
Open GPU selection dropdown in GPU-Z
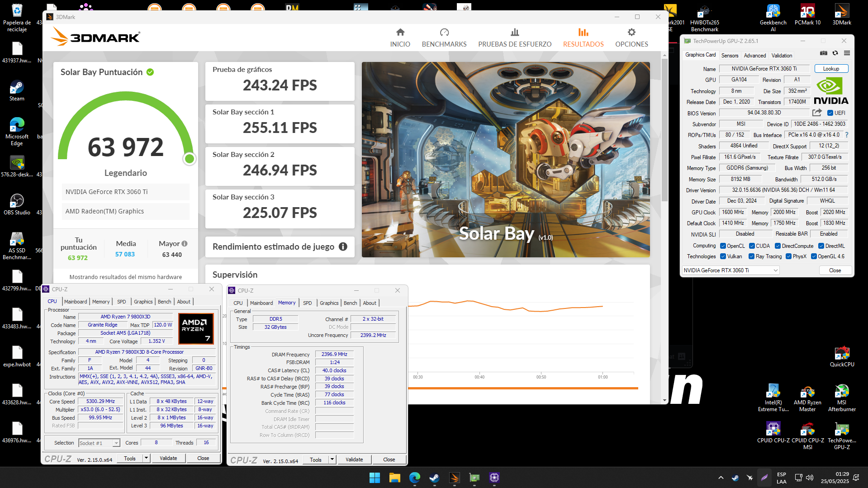(x=730, y=270)
